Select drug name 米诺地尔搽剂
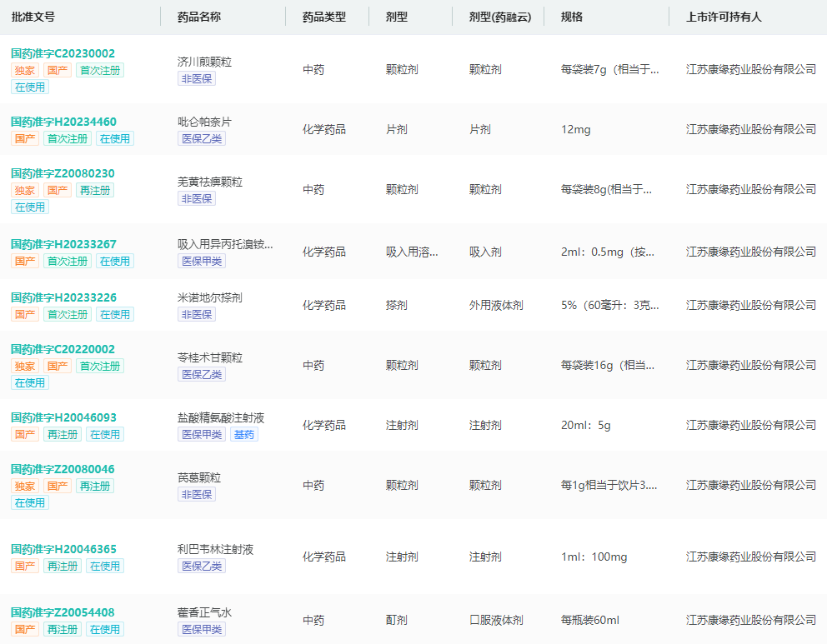The height and width of the screenshot is (644, 827). (x=210, y=297)
